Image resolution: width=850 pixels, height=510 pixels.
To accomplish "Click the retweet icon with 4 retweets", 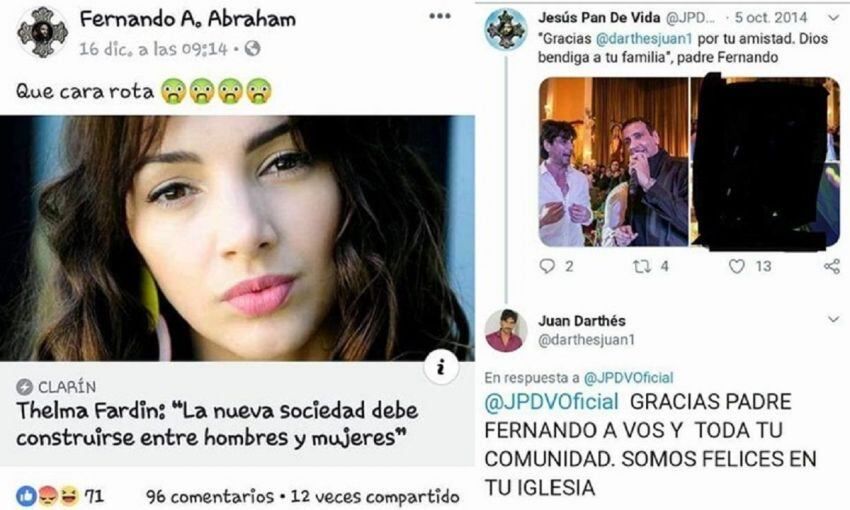I will pos(641,266).
